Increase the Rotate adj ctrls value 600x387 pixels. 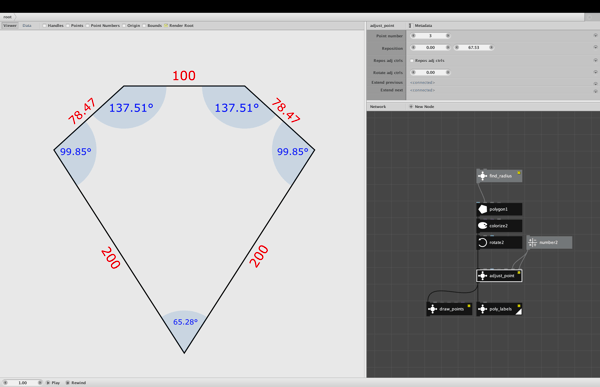pos(448,72)
